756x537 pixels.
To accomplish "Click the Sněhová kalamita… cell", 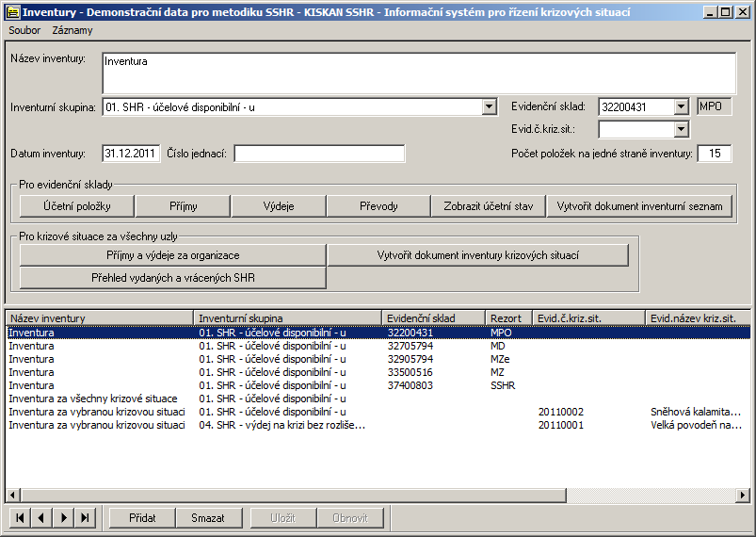I will tap(696, 412).
